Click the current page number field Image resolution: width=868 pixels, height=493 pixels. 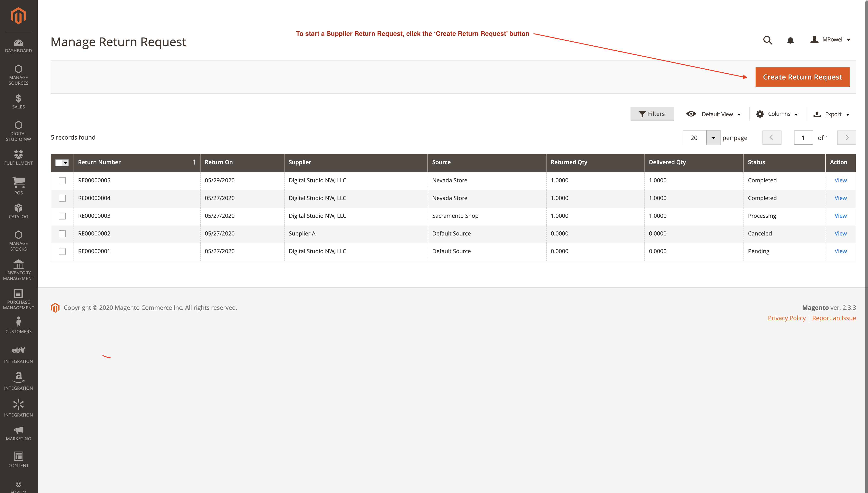coord(803,138)
